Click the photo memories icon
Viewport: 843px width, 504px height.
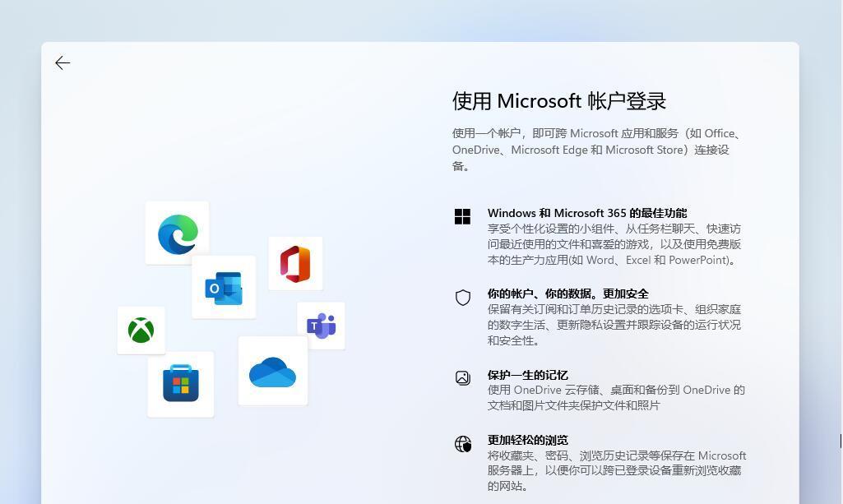(463, 377)
